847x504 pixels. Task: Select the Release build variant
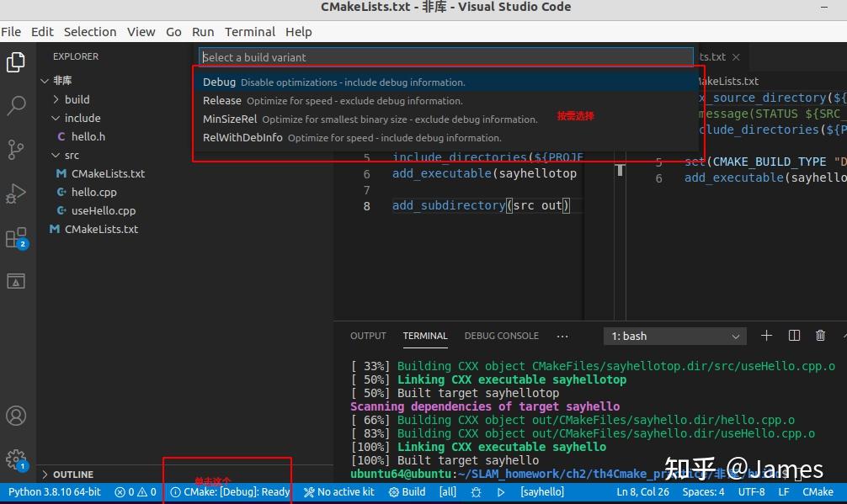coord(221,100)
